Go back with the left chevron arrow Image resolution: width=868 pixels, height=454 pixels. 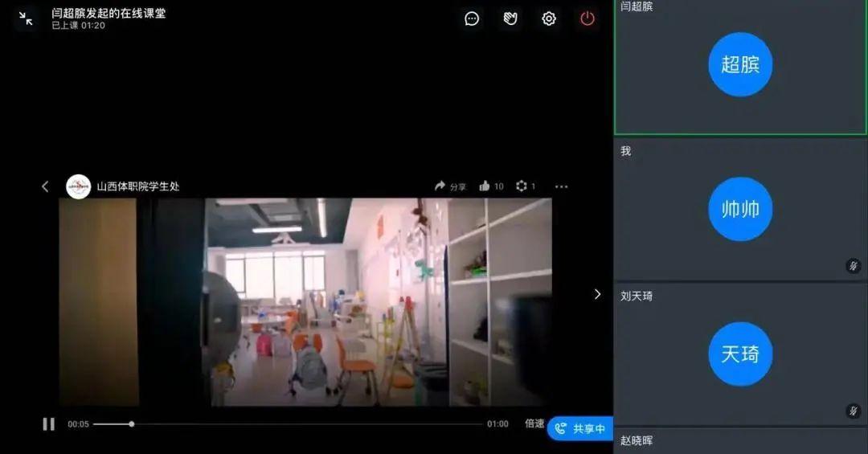[45, 186]
